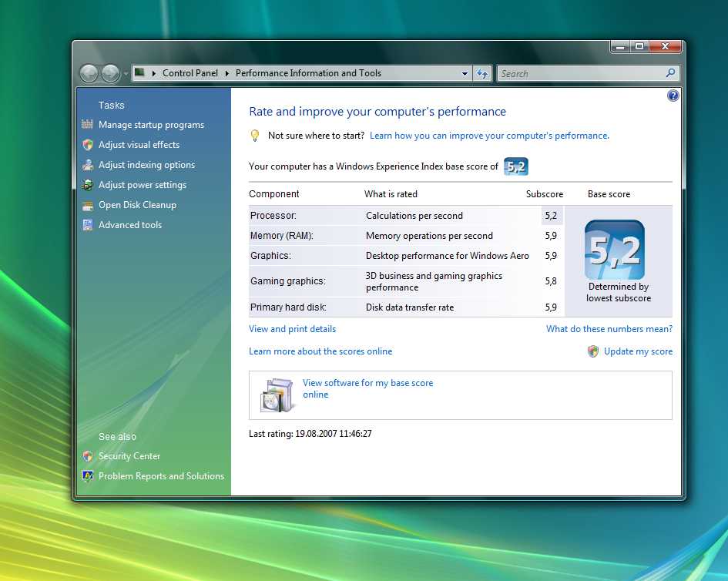Select the Primary hard disk row label

[x=288, y=307]
